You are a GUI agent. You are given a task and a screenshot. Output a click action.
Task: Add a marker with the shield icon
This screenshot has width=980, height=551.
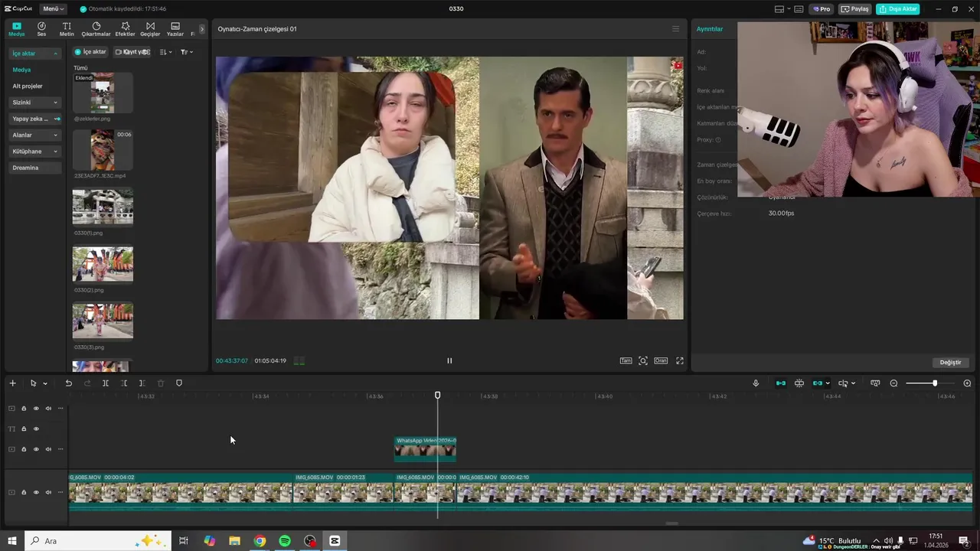pyautogui.click(x=179, y=383)
